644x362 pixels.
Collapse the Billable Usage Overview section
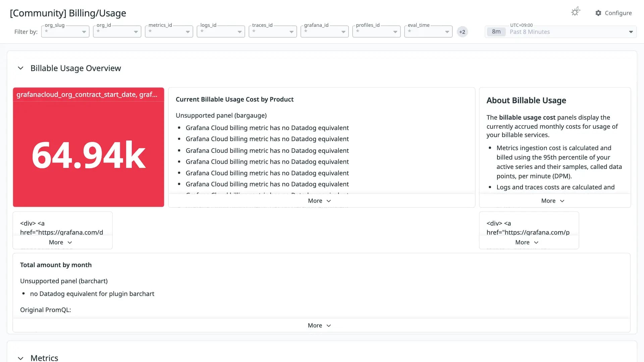tap(20, 68)
